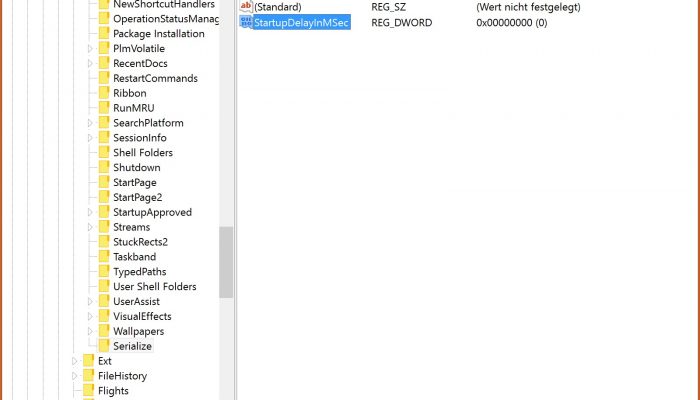Click the Package Installation folder icon
The height and width of the screenshot is (400, 700).
click(104, 33)
